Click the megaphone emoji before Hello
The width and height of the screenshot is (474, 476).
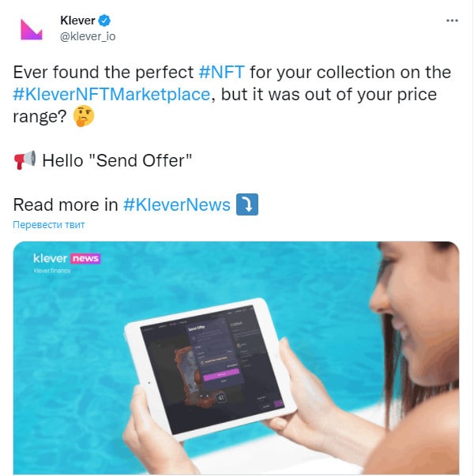[x=25, y=160]
